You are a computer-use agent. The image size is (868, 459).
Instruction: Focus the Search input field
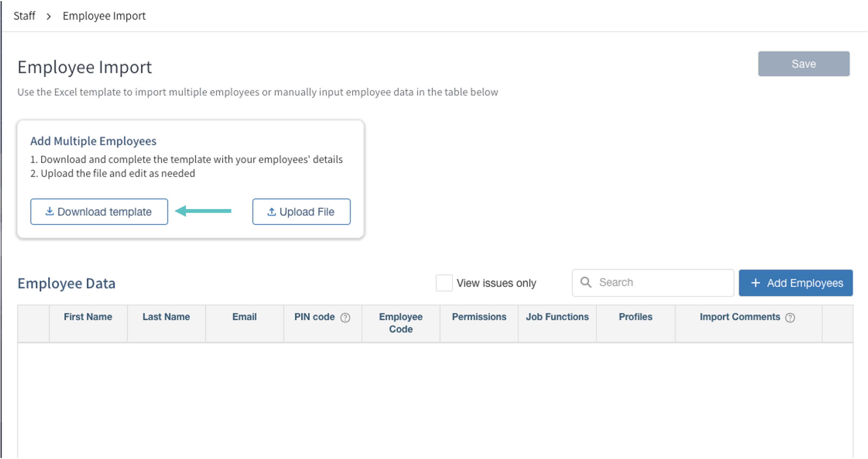click(x=660, y=282)
